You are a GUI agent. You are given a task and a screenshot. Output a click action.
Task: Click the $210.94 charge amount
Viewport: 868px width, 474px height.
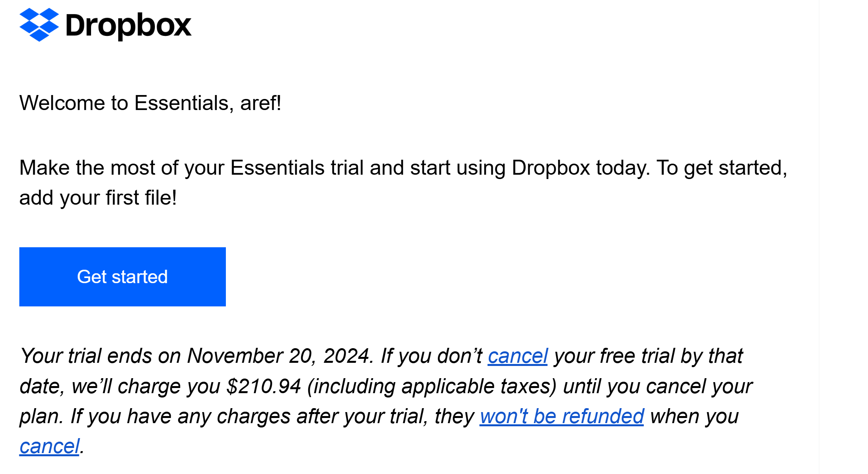(x=263, y=386)
